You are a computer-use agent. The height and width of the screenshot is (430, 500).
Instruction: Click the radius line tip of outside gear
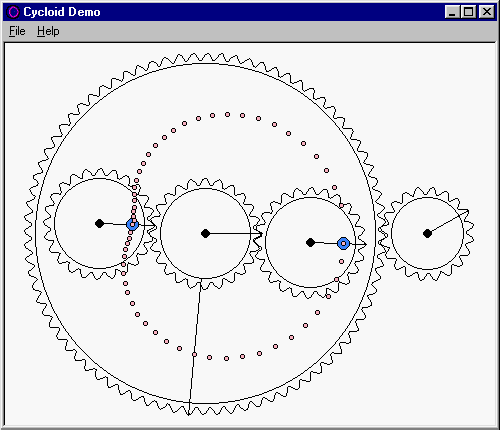(x=468, y=210)
